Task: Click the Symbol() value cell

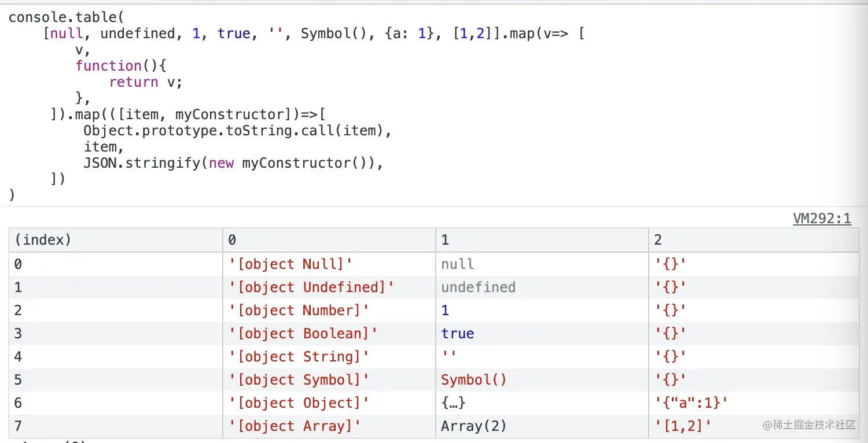Action: coord(473,380)
